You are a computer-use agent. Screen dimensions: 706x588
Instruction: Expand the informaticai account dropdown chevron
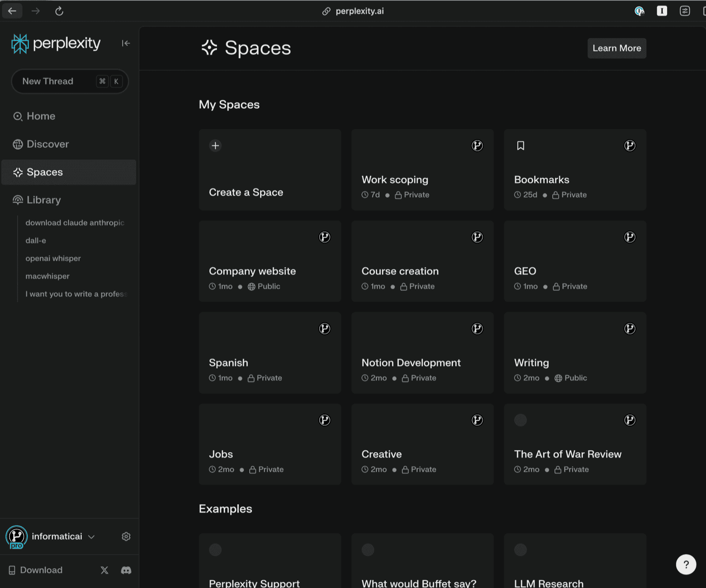click(91, 537)
